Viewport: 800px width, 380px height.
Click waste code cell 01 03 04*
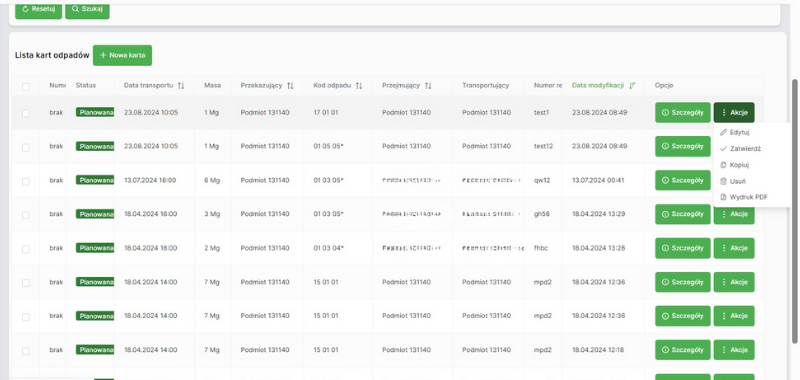point(328,248)
